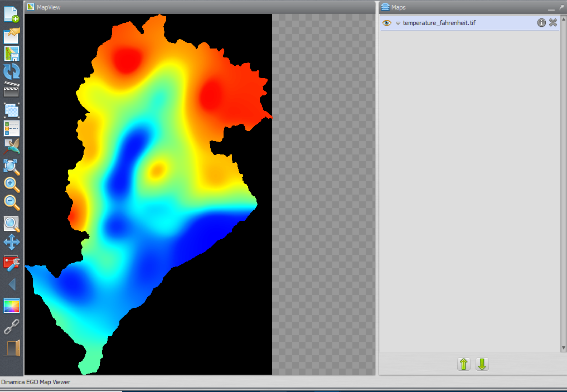Open the color palette rainbow swatch icon

pos(12,306)
